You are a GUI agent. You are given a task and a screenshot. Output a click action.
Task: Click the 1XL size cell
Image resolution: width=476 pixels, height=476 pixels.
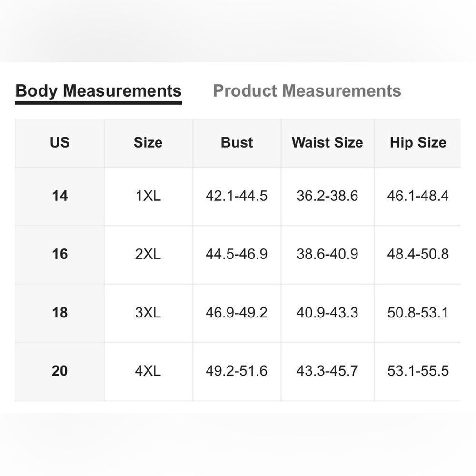[148, 196]
